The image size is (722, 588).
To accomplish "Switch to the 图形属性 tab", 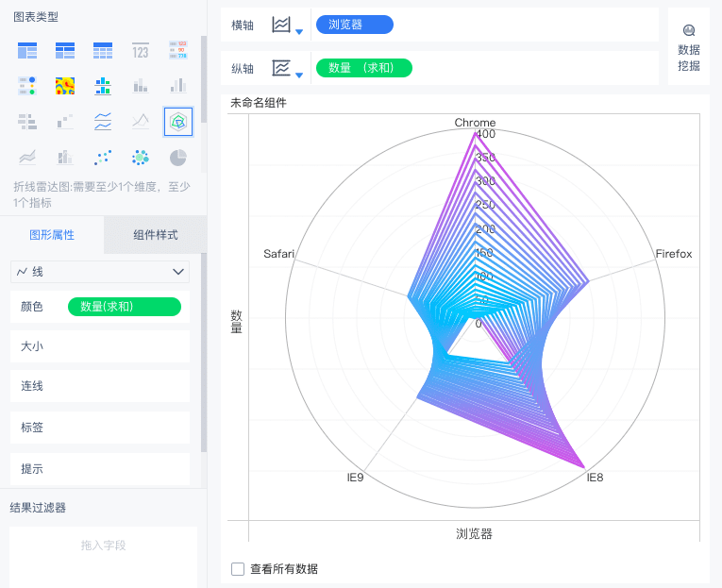I will point(52,235).
